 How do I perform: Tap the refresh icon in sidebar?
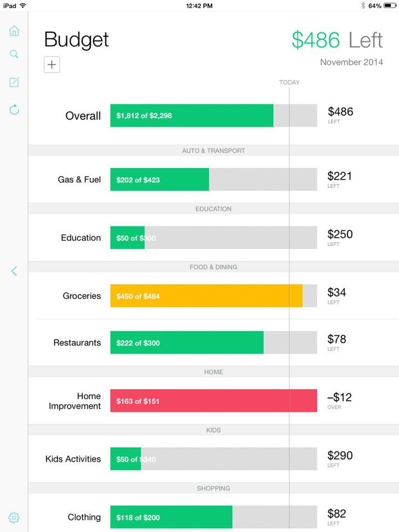[14, 109]
